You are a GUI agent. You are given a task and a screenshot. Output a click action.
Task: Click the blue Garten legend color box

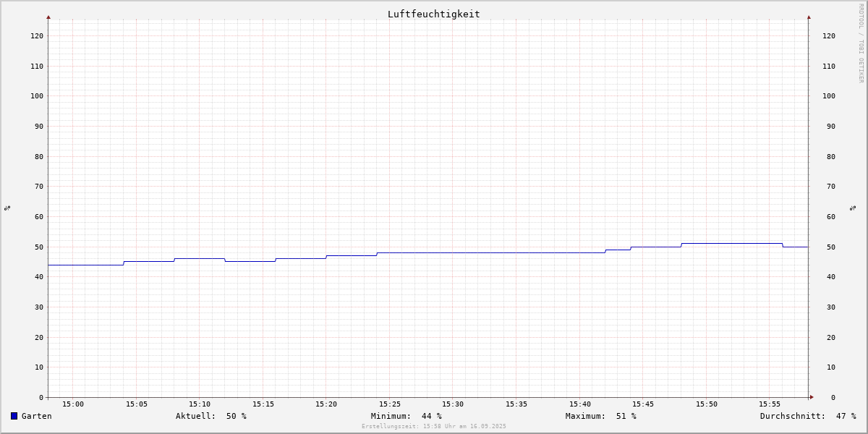[x=14, y=416]
